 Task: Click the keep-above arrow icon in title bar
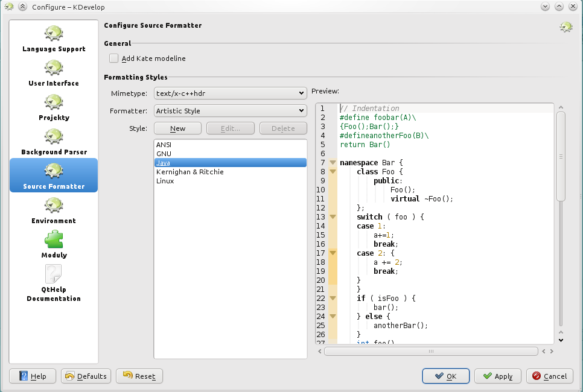click(x=23, y=7)
